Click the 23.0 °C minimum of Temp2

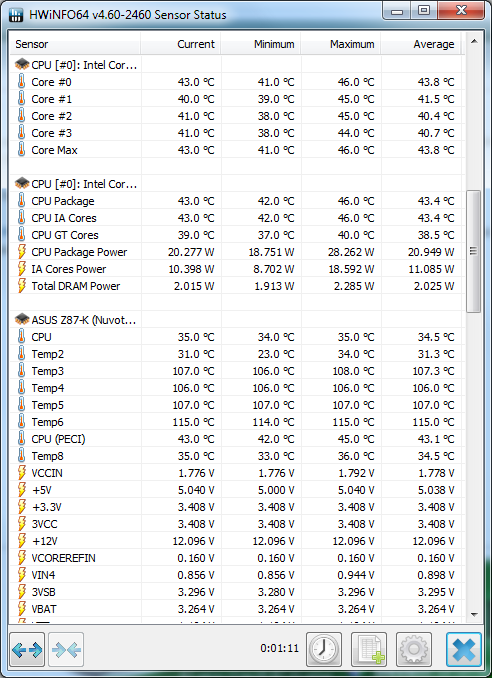pos(276,354)
